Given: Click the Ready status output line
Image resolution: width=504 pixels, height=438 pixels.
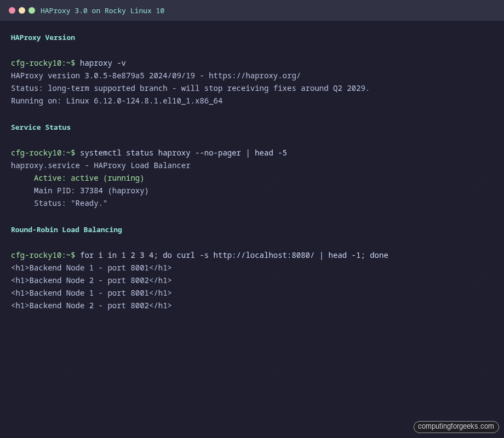Looking at the screenshot, I should (x=70, y=203).
